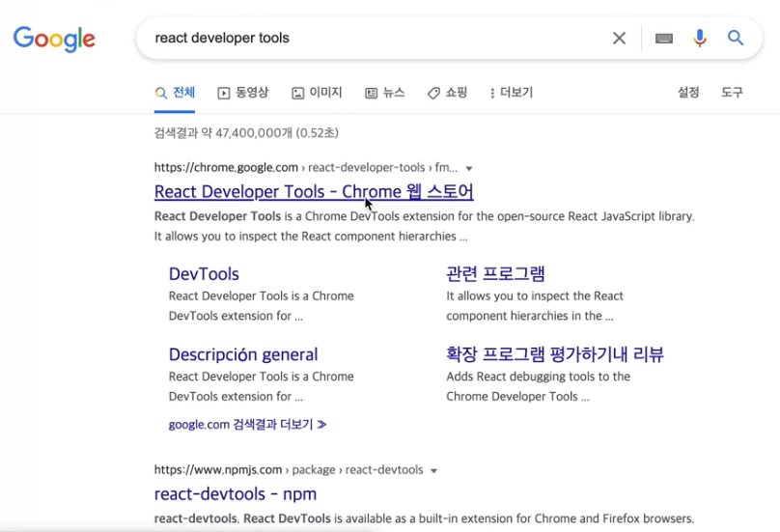Open the Descripción general sitelink
780x532 pixels.
(243, 355)
